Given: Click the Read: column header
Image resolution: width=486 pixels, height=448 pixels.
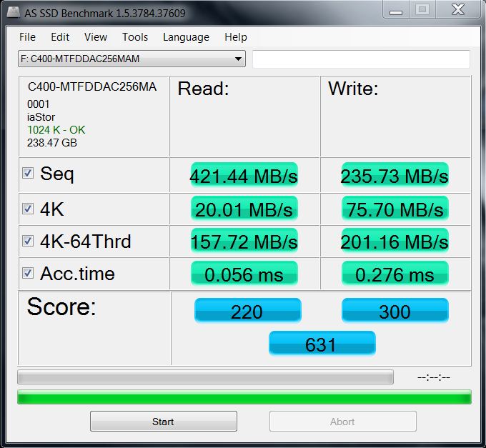Looking at the screenshot, I should point(203,89).
